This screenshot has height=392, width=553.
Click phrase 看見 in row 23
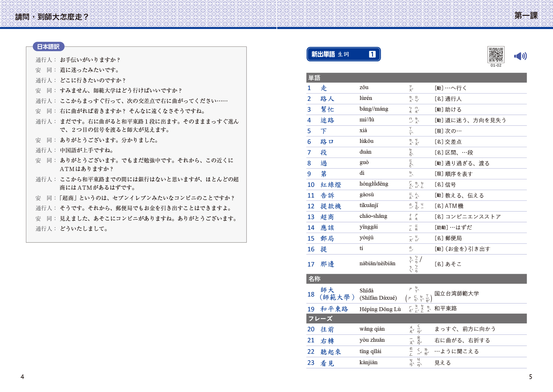[327, 363]
